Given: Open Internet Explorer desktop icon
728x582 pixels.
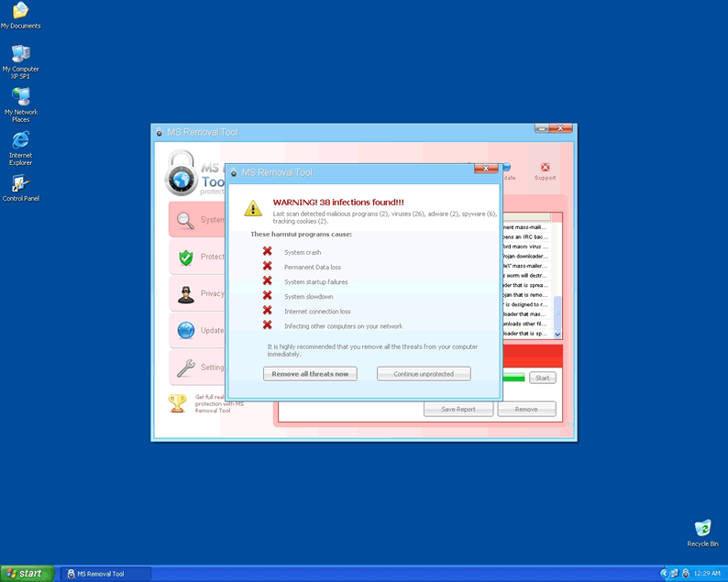Looking at the screenshot, I should tap(20, 141).
